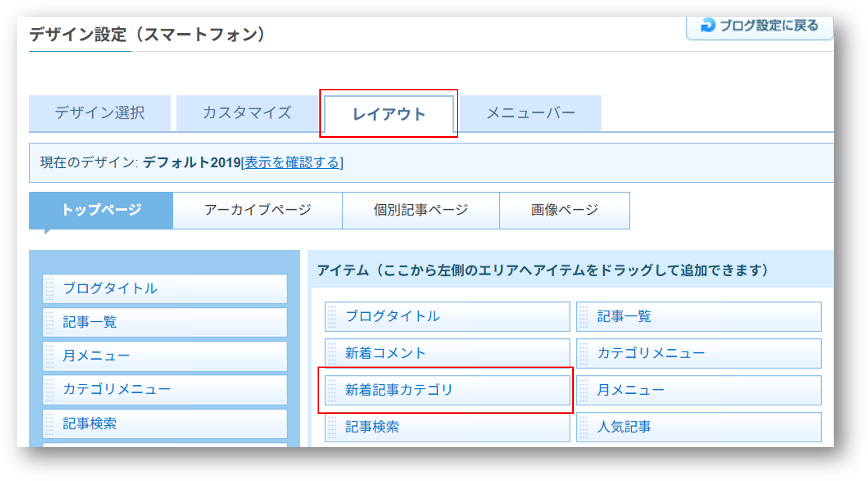Viewport: 868px width, 481px height.
Task: Click the デザイン設定（スマートフォン） heading
Action: 147,34
